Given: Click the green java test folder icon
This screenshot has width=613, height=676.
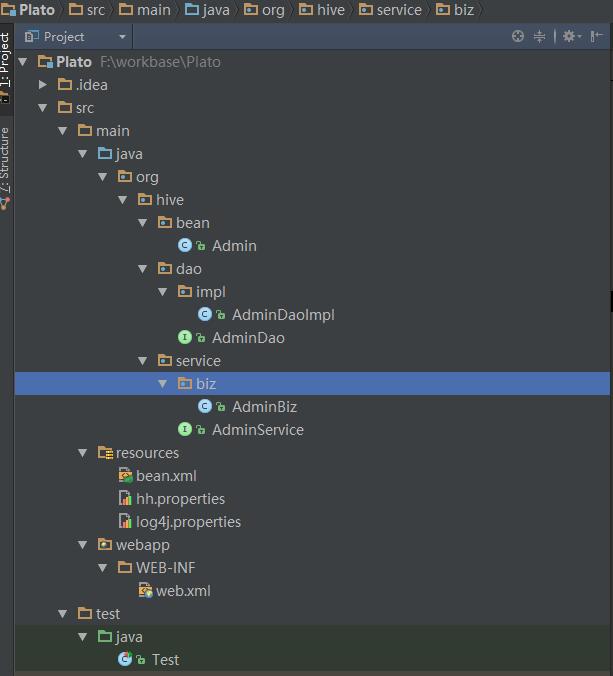Looking at the screenshot, I should 105,636.
